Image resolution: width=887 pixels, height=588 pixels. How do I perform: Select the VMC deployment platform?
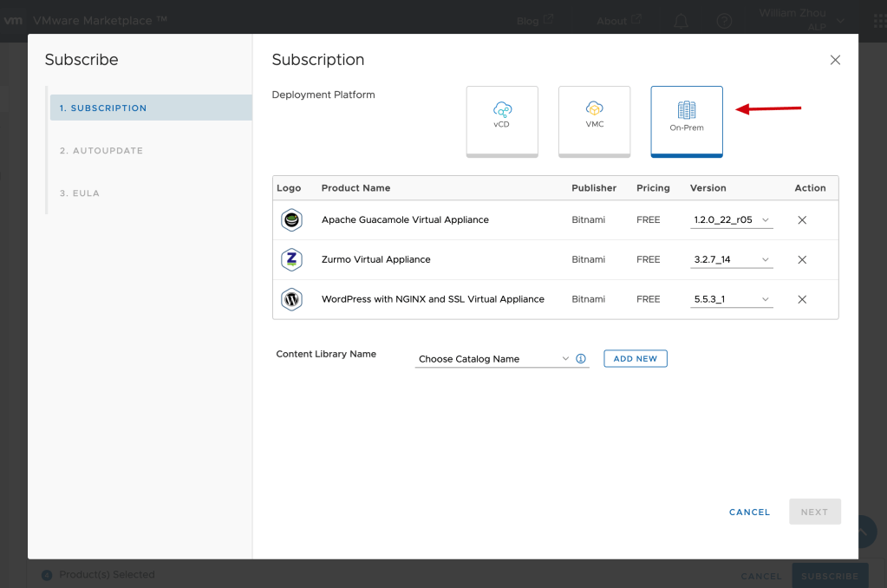pyautogui.click(x=594, y=121)
